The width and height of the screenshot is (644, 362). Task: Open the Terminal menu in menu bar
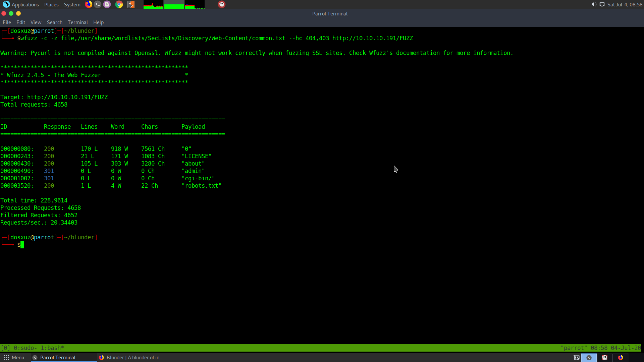tap(78, 22)
